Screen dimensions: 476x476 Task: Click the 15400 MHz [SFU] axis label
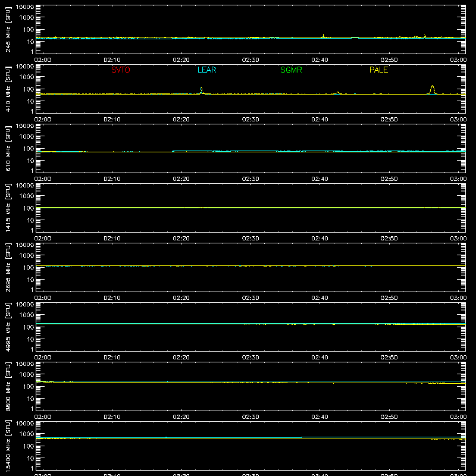(8, 446)
